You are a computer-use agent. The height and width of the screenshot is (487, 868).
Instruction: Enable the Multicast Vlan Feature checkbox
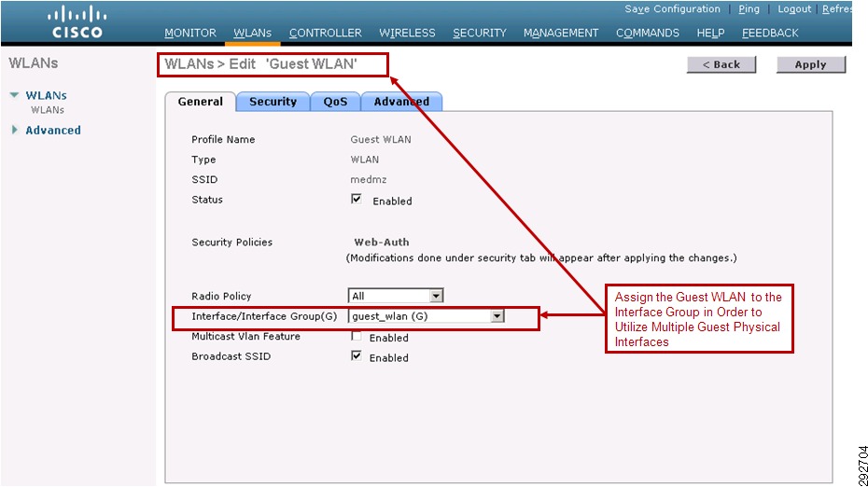coord(357,336)
